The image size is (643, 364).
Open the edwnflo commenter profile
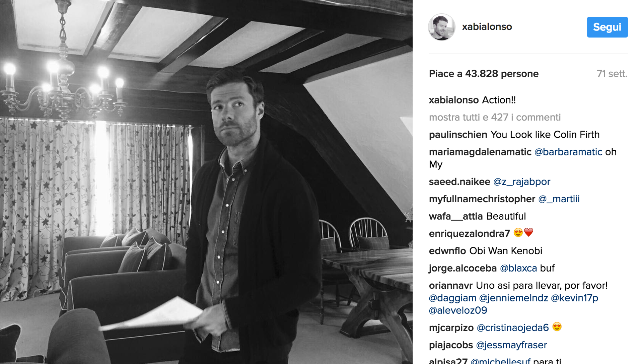[x=447, y=251]
